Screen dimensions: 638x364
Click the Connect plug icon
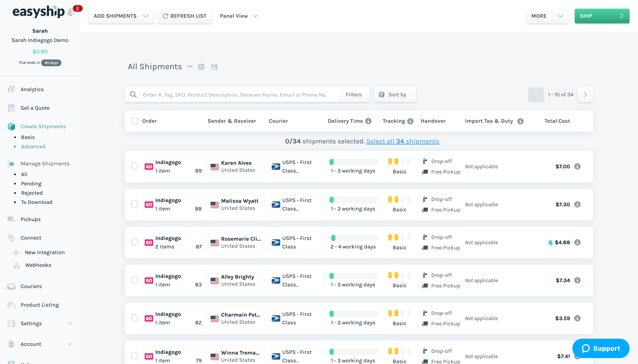pyautogui.click(x=11, y=238)
